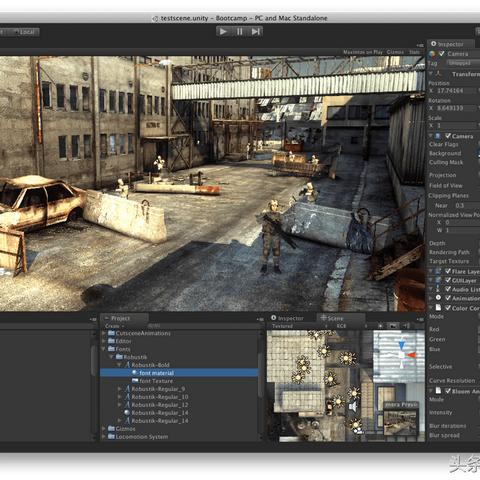Select the Gizmos folder
The image size is (480, 480).
pos(121,429)
